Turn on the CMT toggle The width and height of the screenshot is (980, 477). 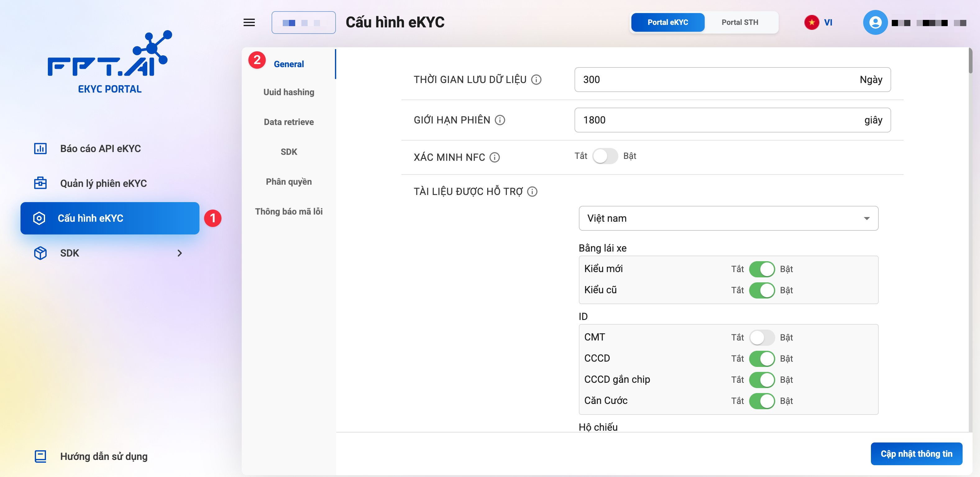tap(762, 337)
